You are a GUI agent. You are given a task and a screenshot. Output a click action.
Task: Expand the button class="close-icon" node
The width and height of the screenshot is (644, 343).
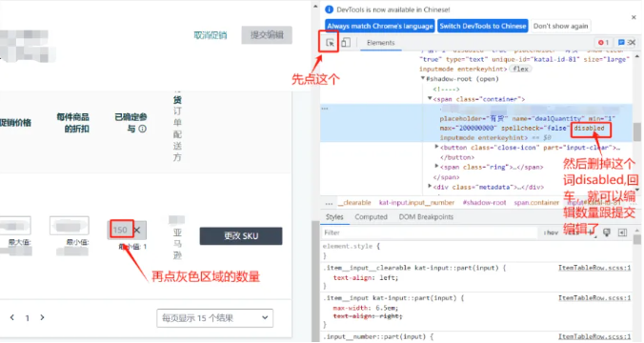tap(436, 146)
